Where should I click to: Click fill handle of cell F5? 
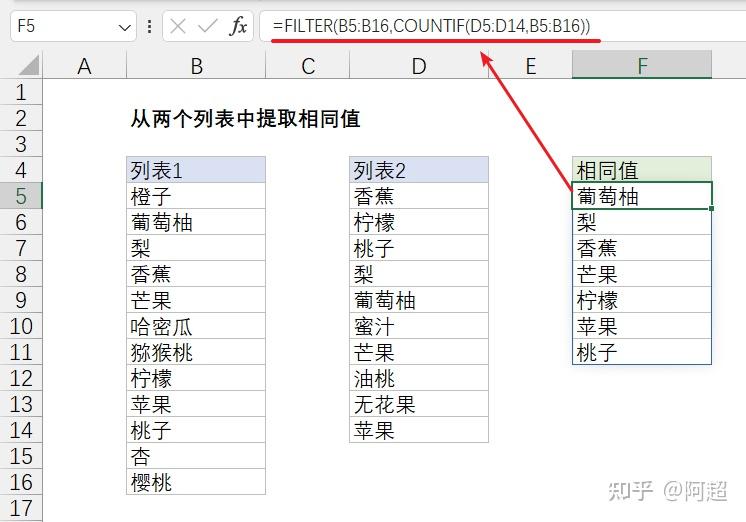[711, 208]
